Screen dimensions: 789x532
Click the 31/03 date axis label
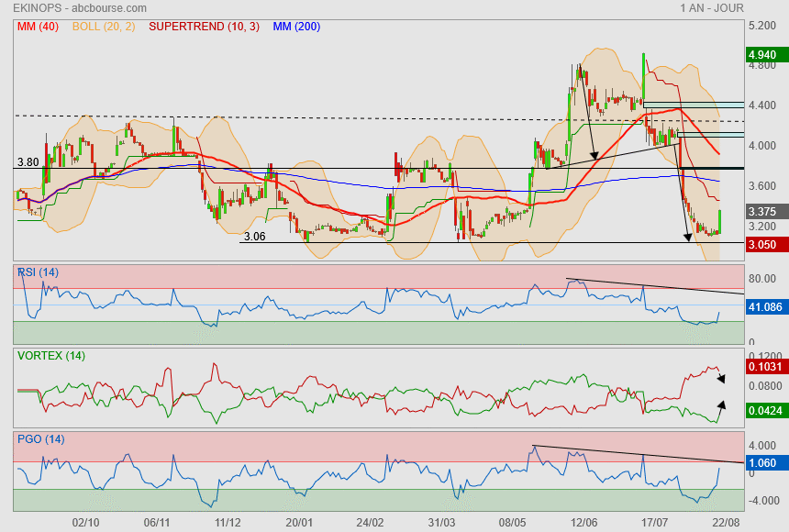click(x=441, y=523)
